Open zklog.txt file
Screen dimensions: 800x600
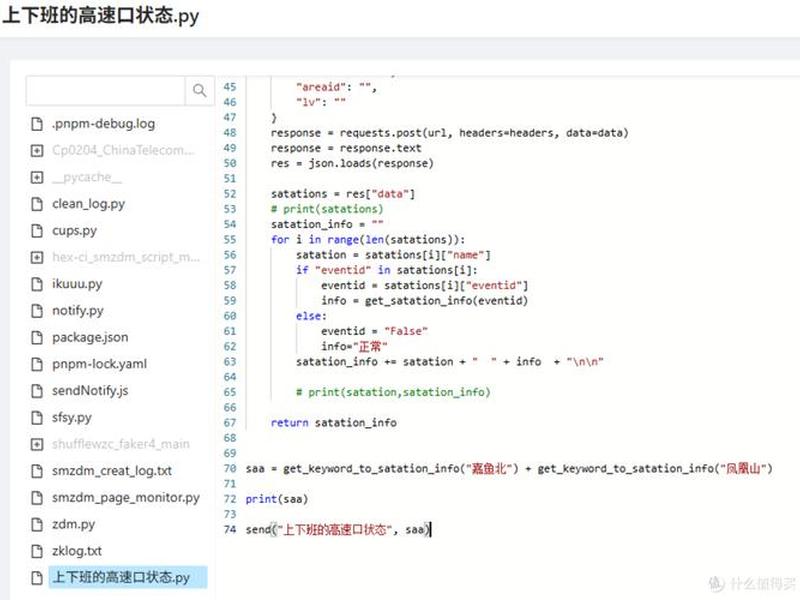[x=77, y=551]
